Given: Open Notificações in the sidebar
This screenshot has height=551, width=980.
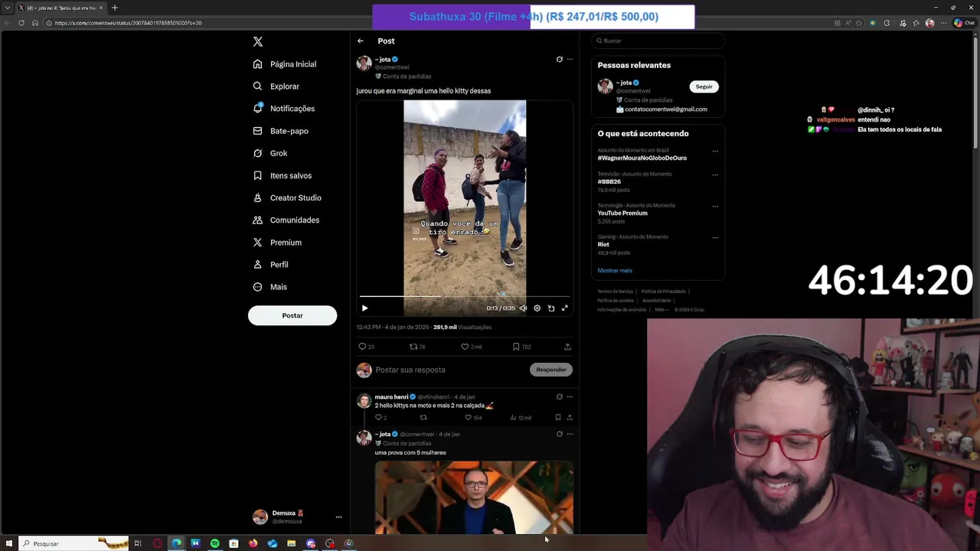Looking at the screenshot, I should pos(284,109).
